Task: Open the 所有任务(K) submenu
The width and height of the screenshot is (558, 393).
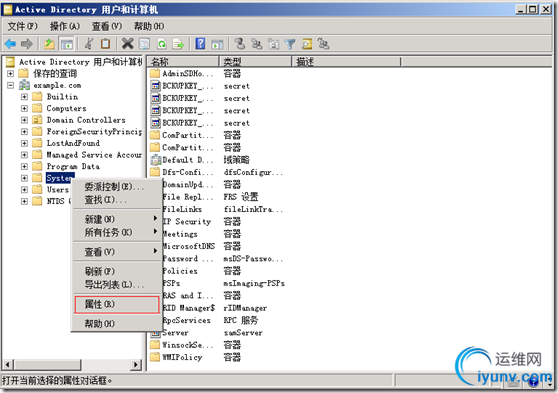Action: (117, 232)
